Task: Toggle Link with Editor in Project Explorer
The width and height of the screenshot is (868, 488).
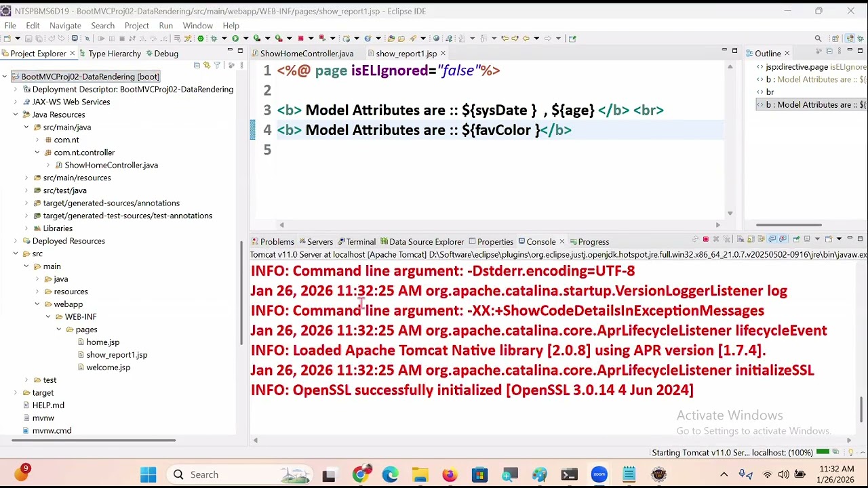Action: click(x=207, y=65)
